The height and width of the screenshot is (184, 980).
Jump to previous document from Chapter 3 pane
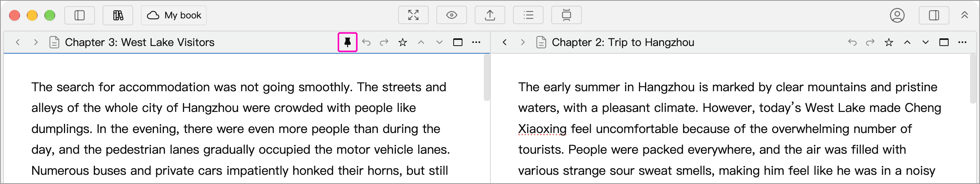(421, 42)
